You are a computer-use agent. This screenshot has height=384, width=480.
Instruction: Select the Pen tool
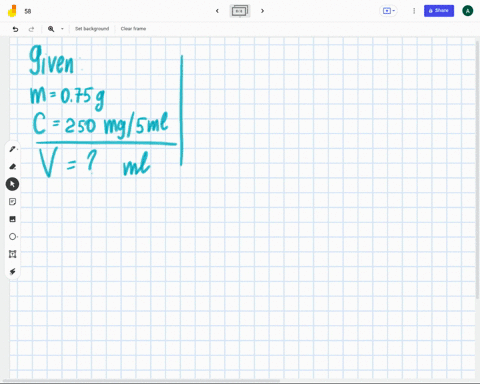[13, 149]
